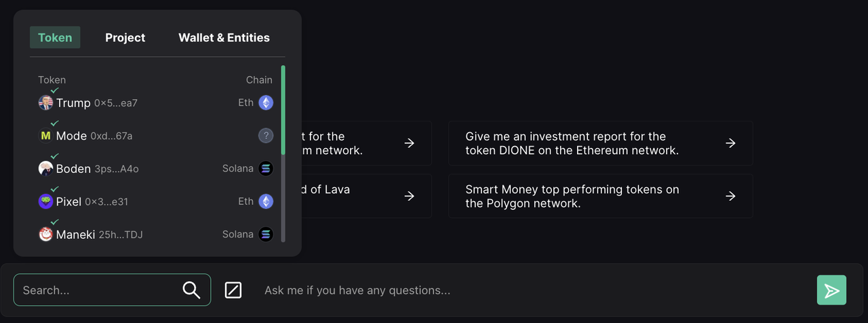
Task: Click the Maneki token cat icon
Action: [x=45, y=235]
